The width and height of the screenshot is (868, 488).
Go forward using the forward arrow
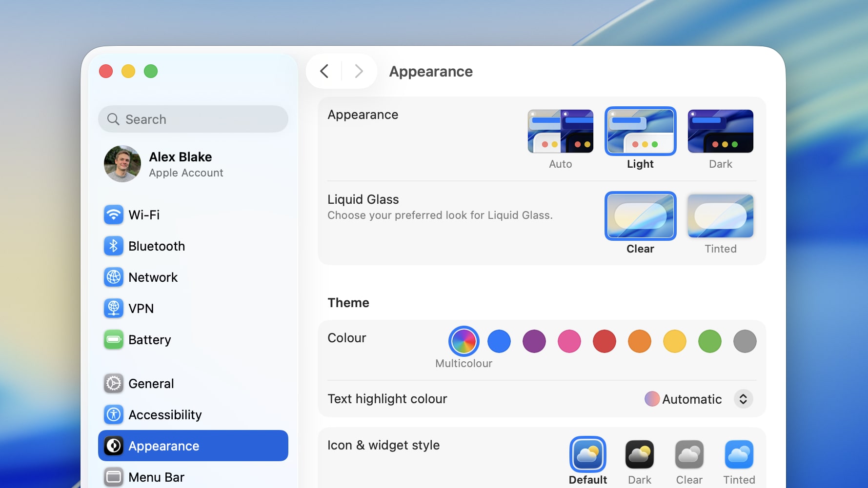pyautogui.click(x=359, y=71)
